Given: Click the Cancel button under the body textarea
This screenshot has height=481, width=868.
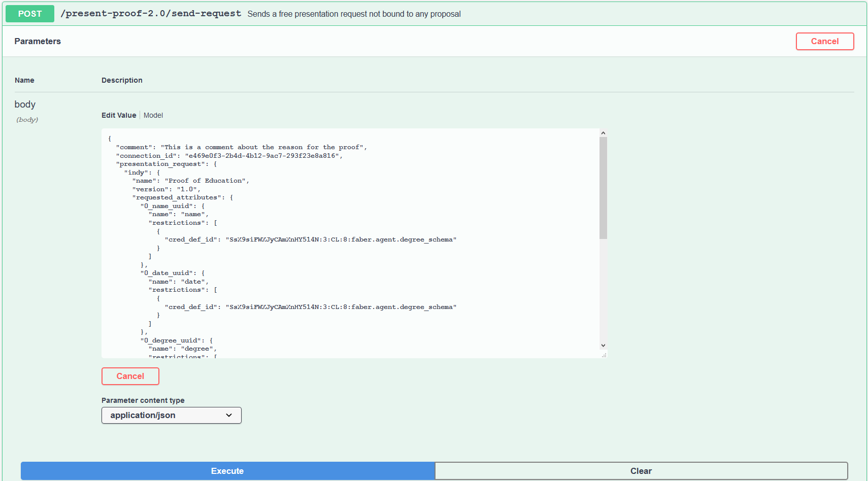Looking at the screenshot, I should click(130, 376).
